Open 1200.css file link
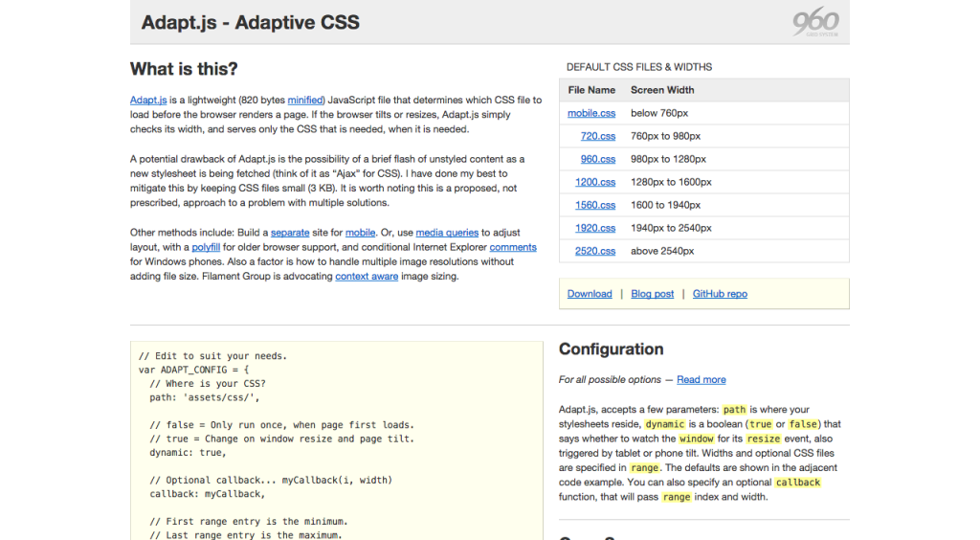Viewport: 980px width, 540px height. click(x=595, y=183)
